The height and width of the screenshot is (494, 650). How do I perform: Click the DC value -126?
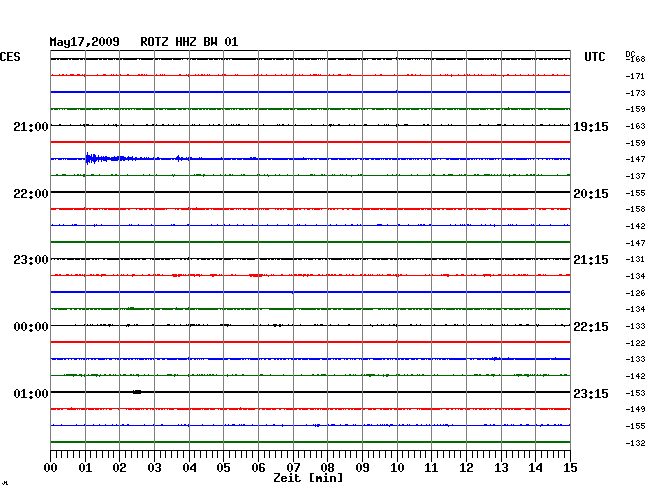(635, 293)
